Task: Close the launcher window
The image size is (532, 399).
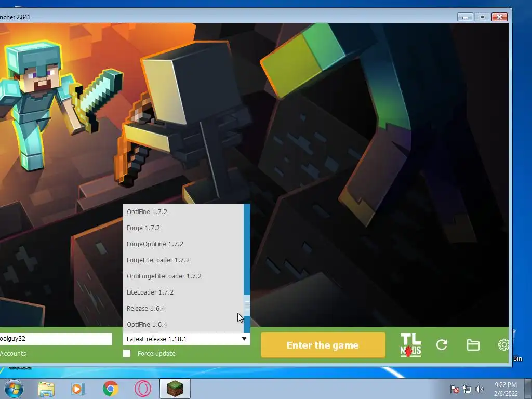Action: click(x=499, y=17)
